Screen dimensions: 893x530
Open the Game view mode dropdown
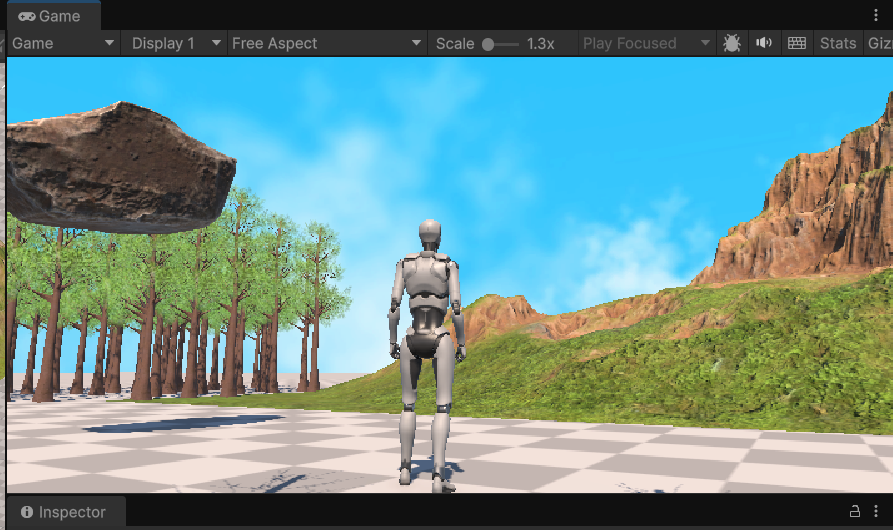click(x=63, y=43)
